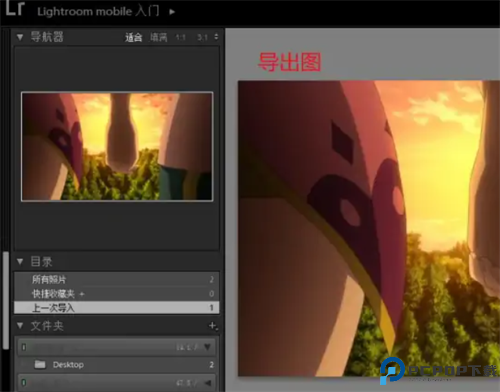The width and height of the screenshot is (500, 392).
Task: Select the 快捷收藏夹 catalog entry
Action: click(117, 294)
